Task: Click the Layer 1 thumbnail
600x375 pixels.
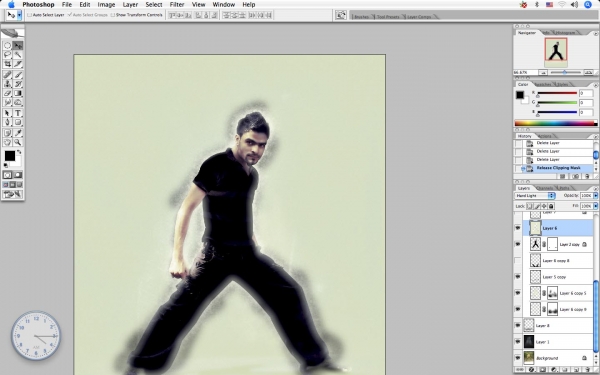Action: coord(529,342)
